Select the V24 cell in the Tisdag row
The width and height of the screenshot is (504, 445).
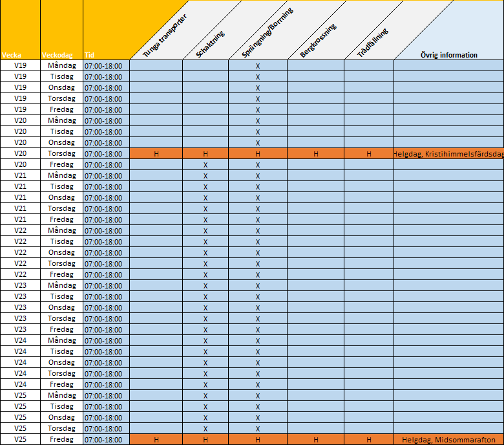20,351
